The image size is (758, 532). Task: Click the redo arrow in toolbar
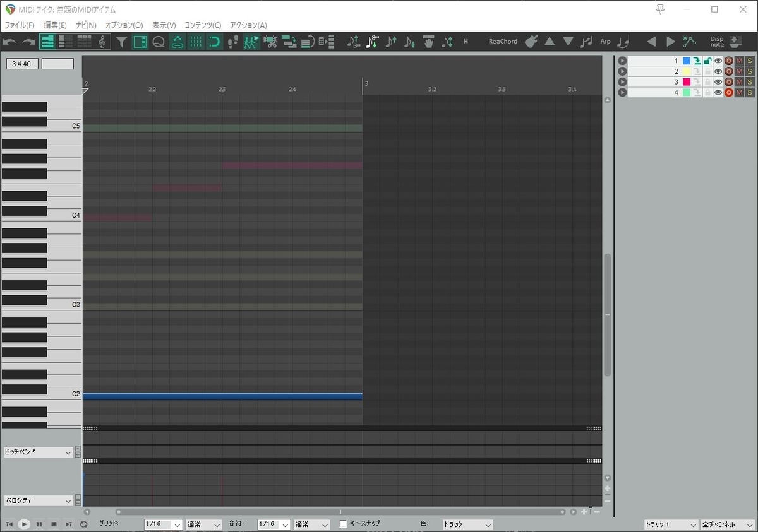[x=29, y=42]
